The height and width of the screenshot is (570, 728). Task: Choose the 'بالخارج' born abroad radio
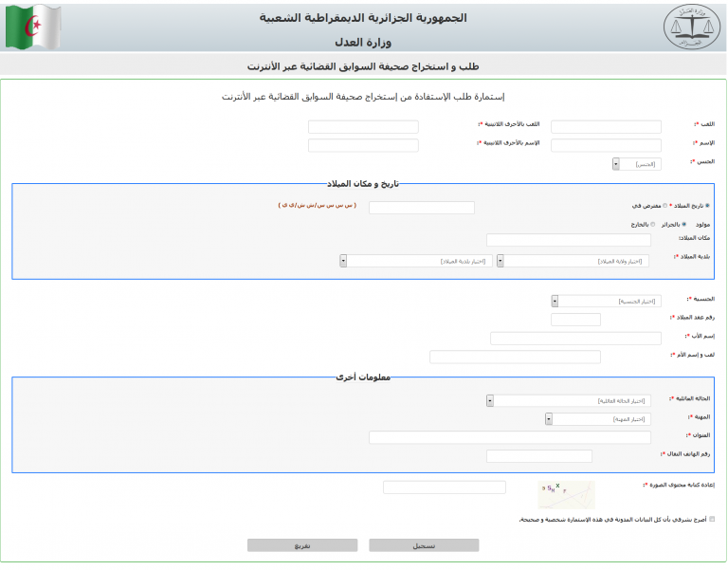pyautogui.click(x=653, y=225)
